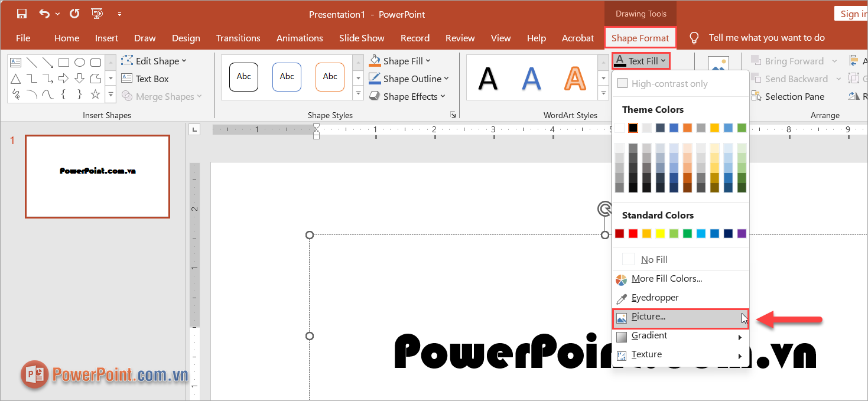Expand the Texture submenu

(x=645, y=354)
